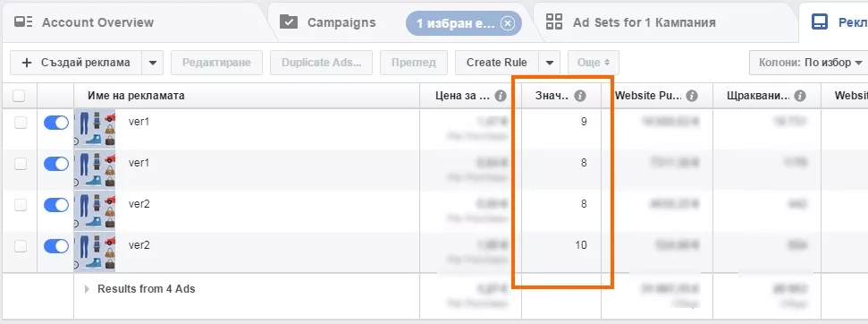
Task: Sort by 'Име на рекламата' column header
Action: (x=136, y=96)
